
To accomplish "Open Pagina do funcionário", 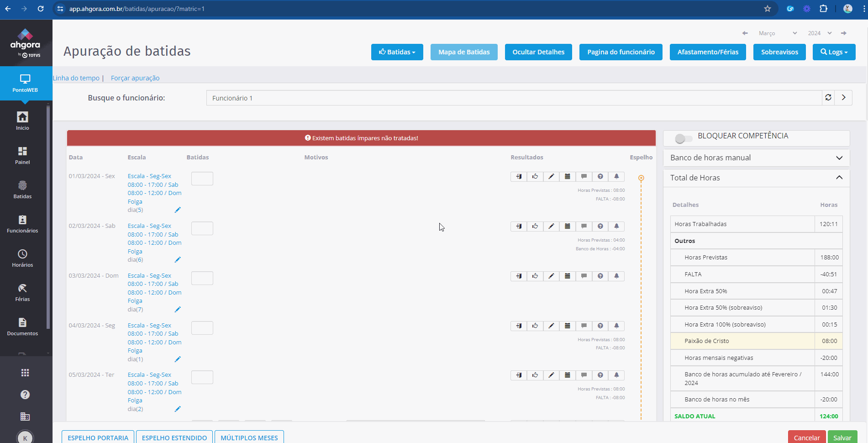I will click(621, 52).
